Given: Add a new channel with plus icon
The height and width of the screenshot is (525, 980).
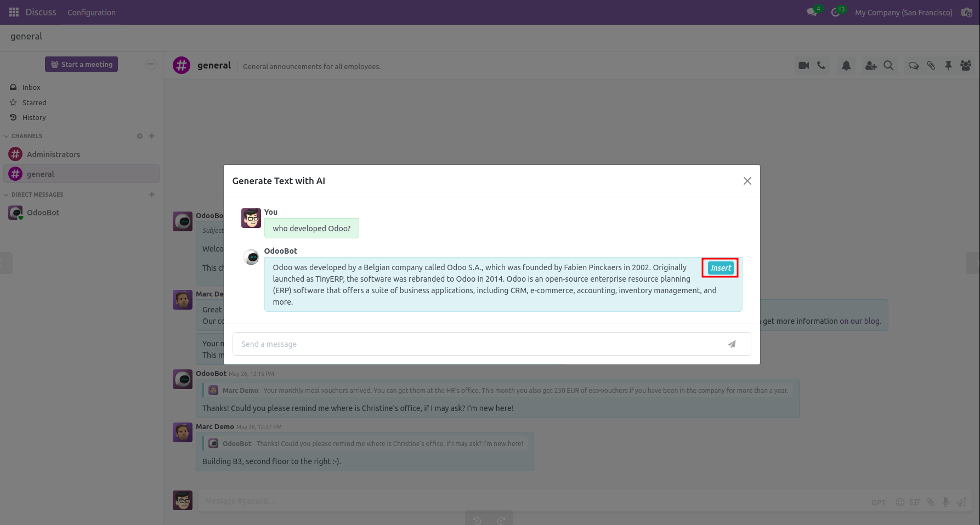Looking at the screenshot, I should tap(152, 136).
